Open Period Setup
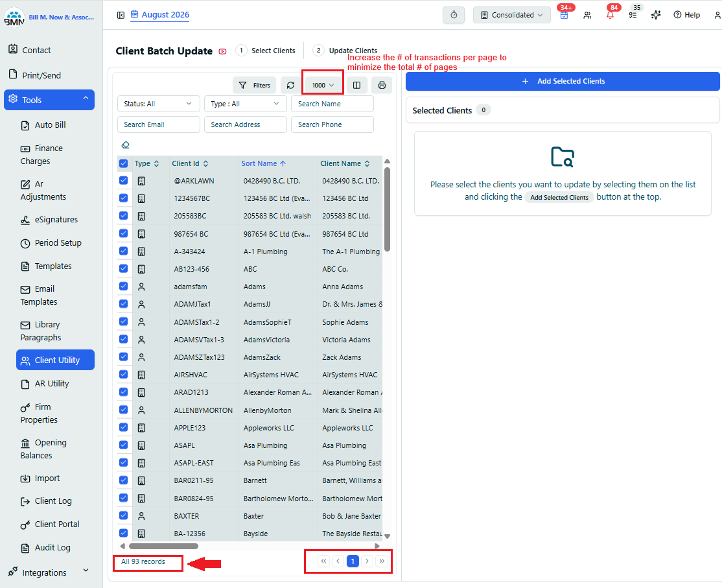The image size is (722, 588). tap(50, 242)
